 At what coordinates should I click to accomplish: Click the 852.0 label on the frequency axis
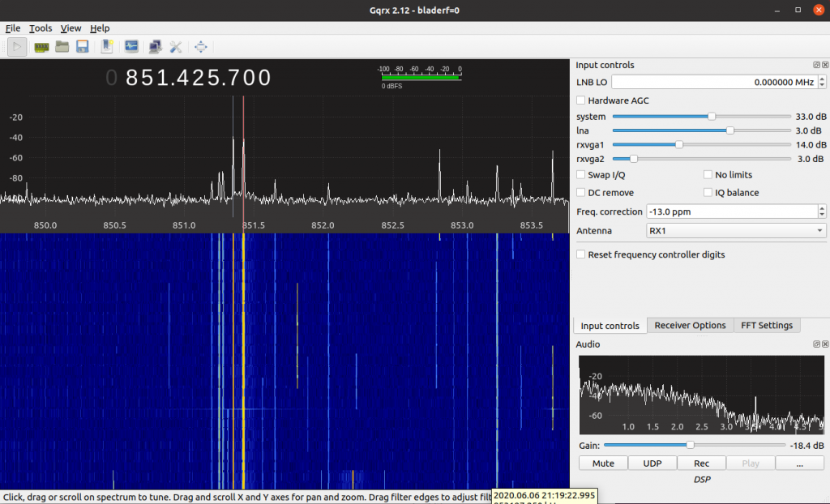pyautogui.click(x=323, y=225)
